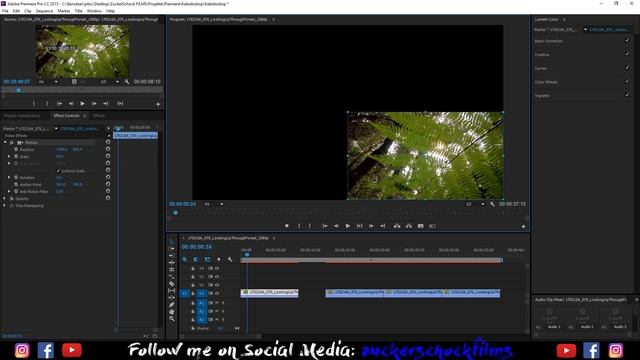The height and width of the screenshot is (360, 640).
Task: Expand Creative section in Lumetri Color
Action: (542, 54)
